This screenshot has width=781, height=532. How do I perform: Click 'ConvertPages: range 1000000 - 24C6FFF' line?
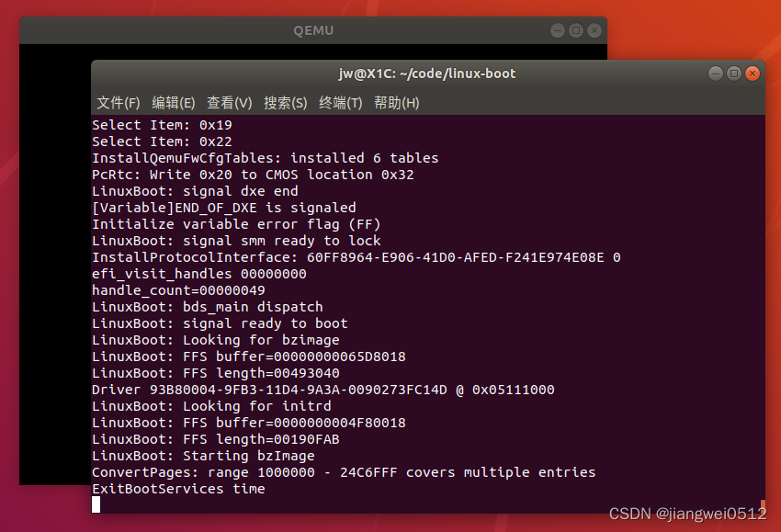(344, 472)
